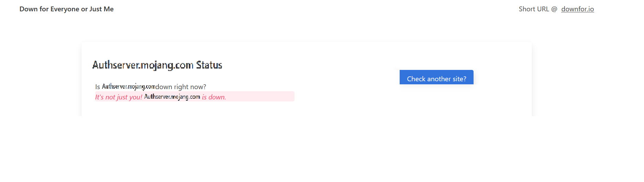Click the domain name inside the pink banner
The width and height of the screenshot is (644, 182).
(x=172, y=97)
